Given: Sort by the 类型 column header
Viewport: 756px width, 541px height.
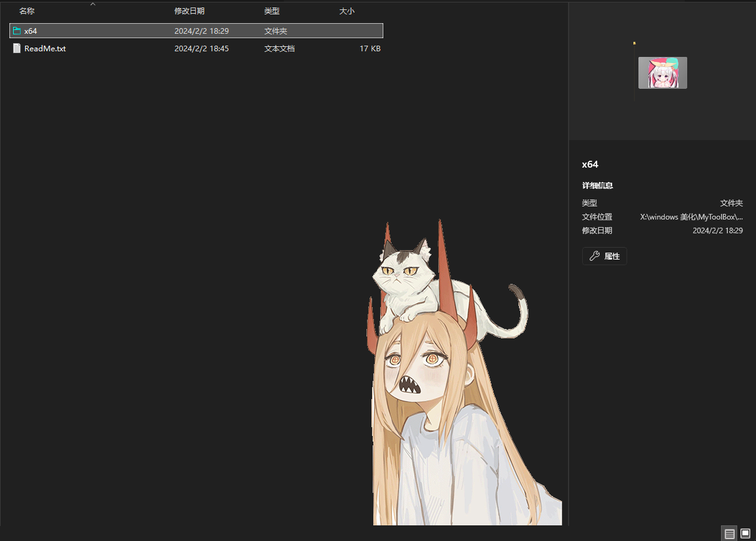Looking at the screenshot, I should pyautogui.click(x=271, y=11).
